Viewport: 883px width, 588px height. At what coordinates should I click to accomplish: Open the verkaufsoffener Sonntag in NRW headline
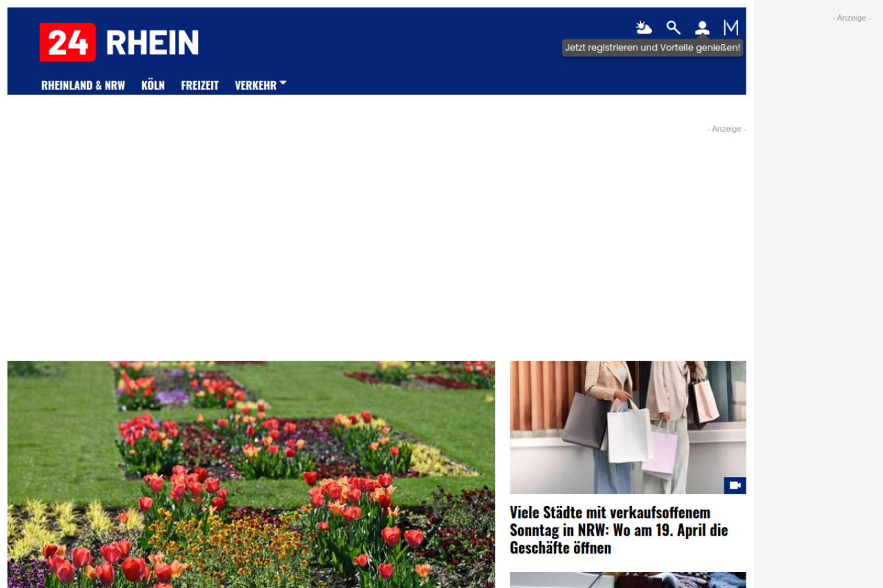619,530
